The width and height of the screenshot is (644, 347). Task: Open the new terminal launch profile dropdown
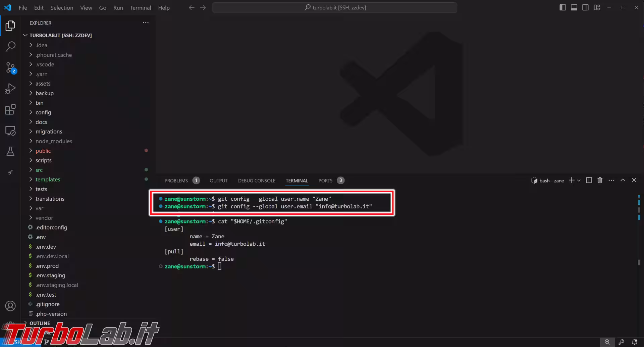[x=579, y=181]
